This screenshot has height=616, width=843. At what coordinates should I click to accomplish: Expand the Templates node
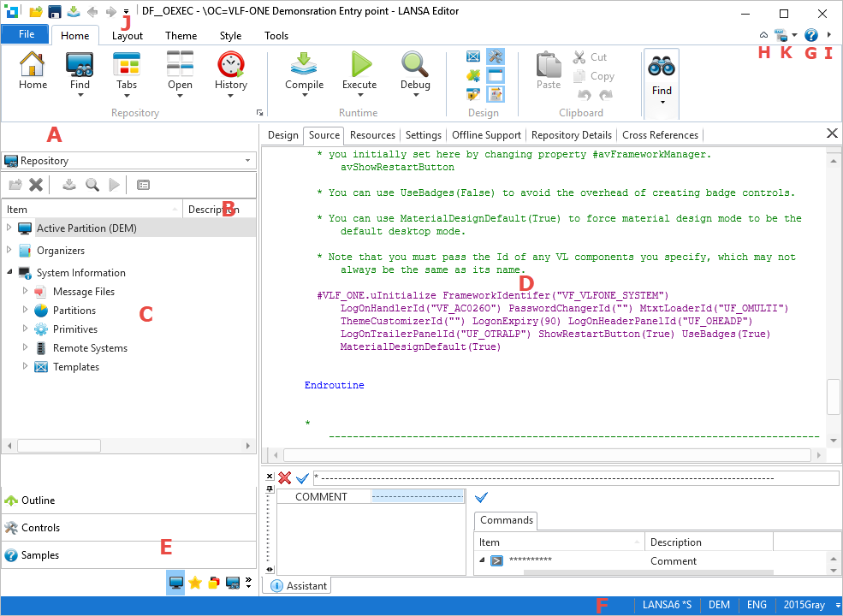[26, 366]
